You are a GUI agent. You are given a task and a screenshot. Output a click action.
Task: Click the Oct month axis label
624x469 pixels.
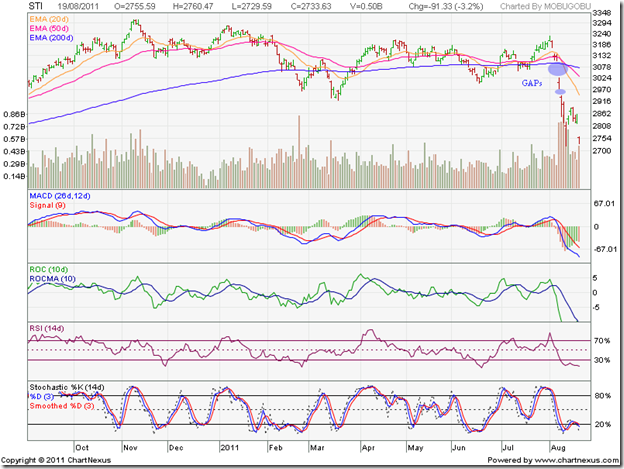pos(82,448)
